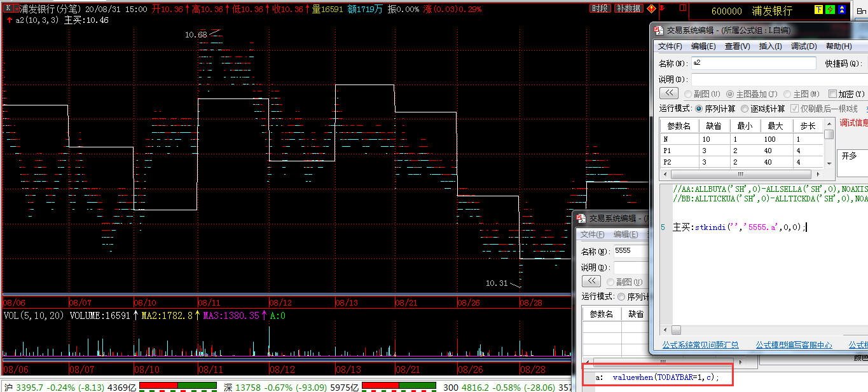Open 帮助(H) menu in a2 editor
The width and height of the screenshot is (868, 392).
839,46
